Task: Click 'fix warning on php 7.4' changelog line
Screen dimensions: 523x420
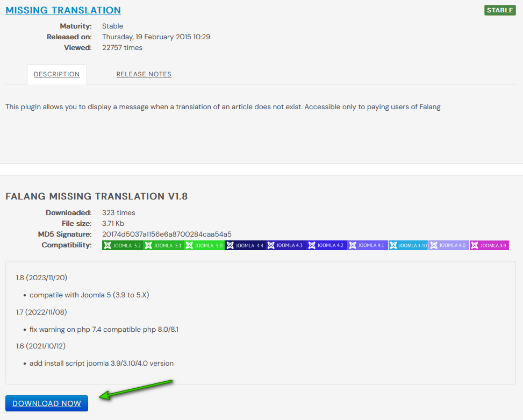Action: point(104,329)
